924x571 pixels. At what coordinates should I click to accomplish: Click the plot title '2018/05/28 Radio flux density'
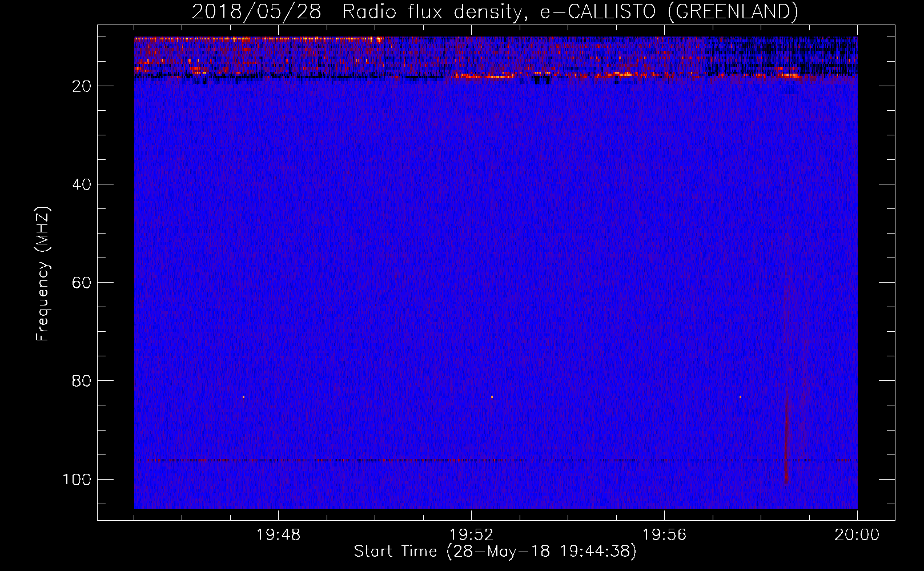[x=495, y=11]
